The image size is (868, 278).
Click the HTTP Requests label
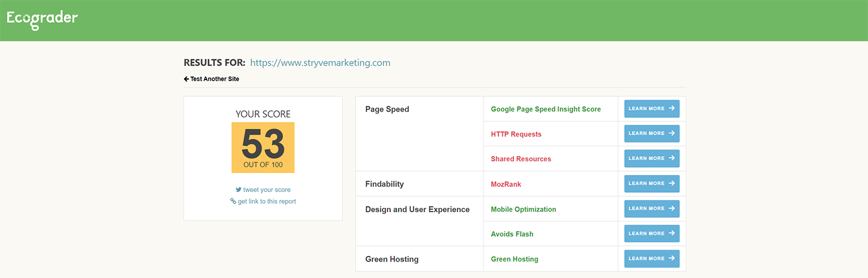516,134
